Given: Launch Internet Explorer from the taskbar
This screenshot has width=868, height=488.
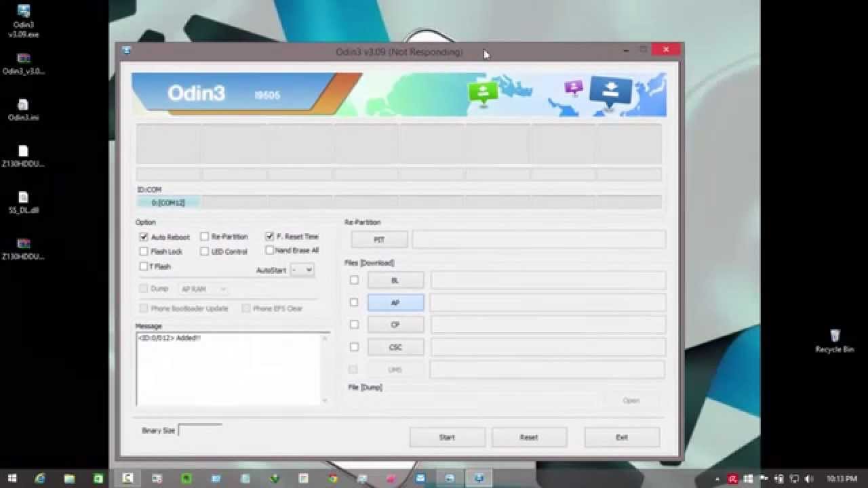Looking at the screenshot, I should [40, 479].
